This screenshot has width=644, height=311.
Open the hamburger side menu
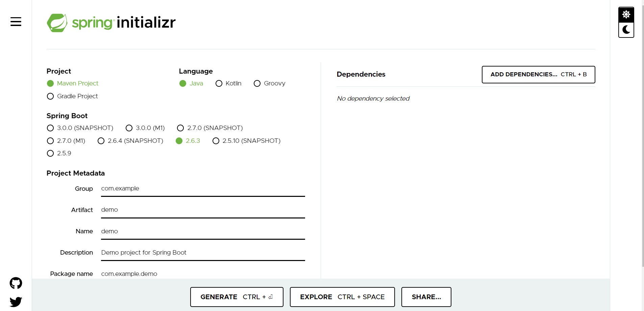click(x=16, y=22)
